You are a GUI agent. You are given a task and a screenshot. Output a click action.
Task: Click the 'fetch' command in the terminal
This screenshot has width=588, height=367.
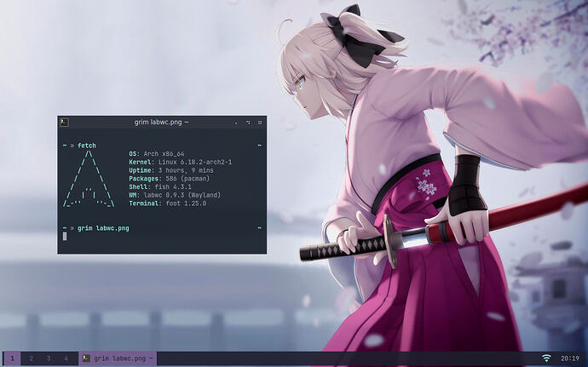click(x=87, y=146)
